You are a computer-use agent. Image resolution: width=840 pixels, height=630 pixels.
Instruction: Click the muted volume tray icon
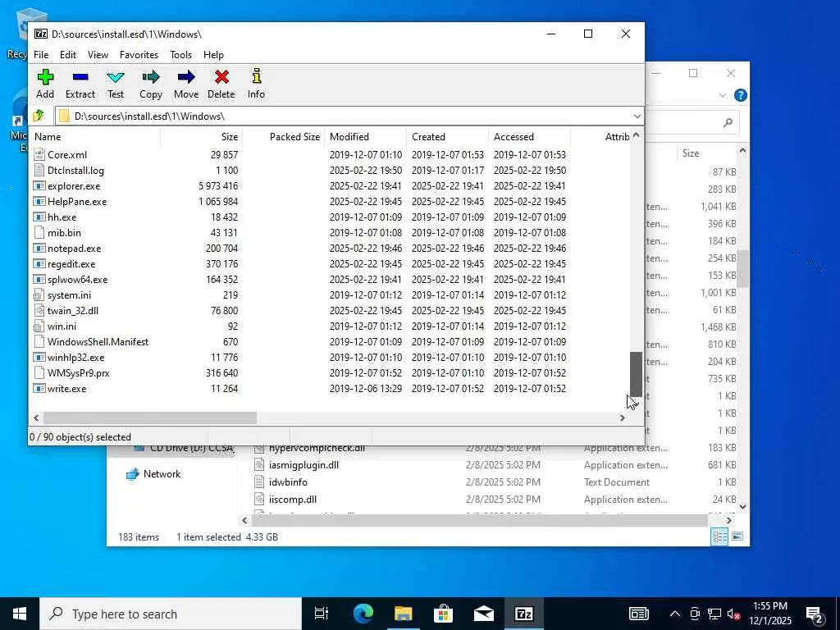point(733,614)
